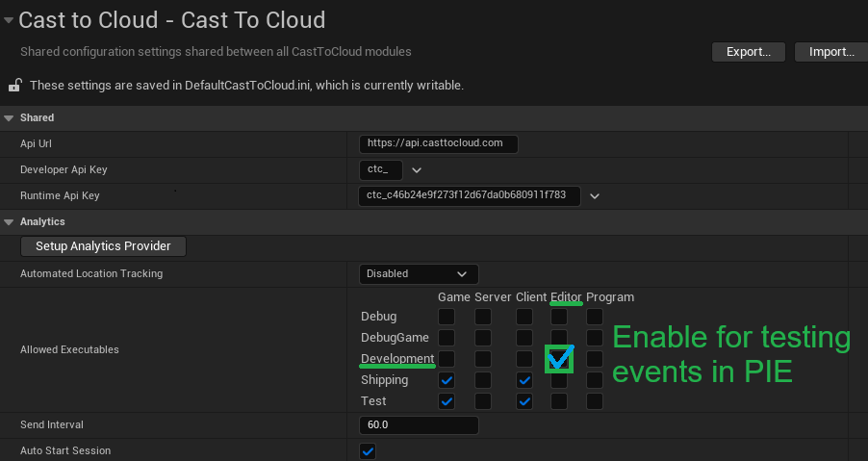Click the Api Url text field
This screenshot has width=868, height=461.
pyautogui.click(x=438, y=143)
